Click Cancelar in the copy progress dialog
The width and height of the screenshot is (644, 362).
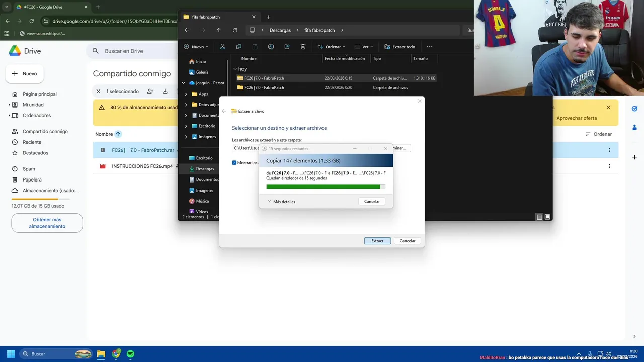click(x=372, y=201)
